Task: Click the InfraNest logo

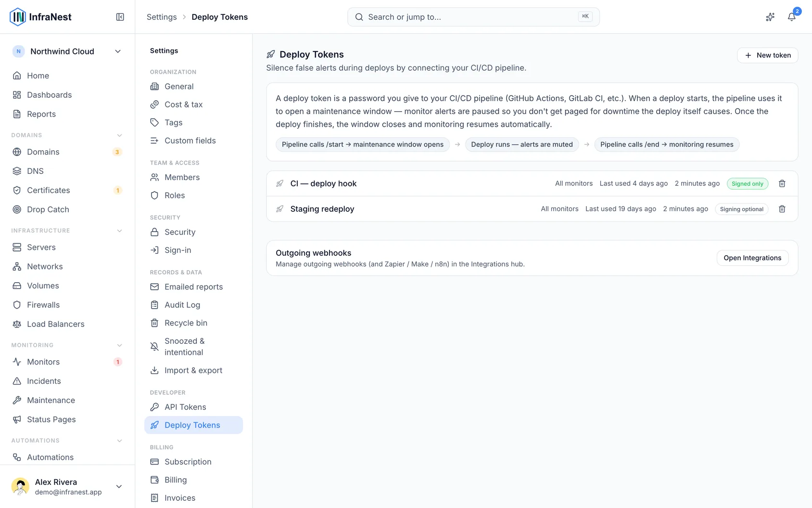Action: pos(40,17)
